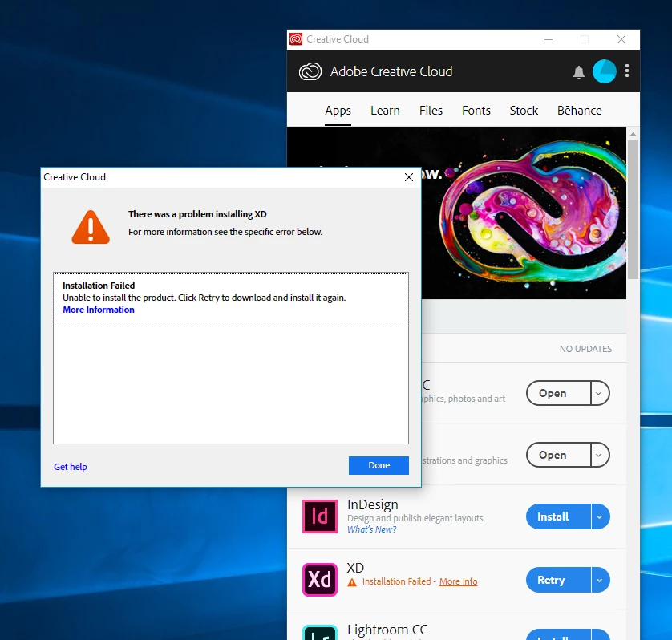Click the Lightroom CC app icon
Screen dimensions: 672x640
point(320,633)
